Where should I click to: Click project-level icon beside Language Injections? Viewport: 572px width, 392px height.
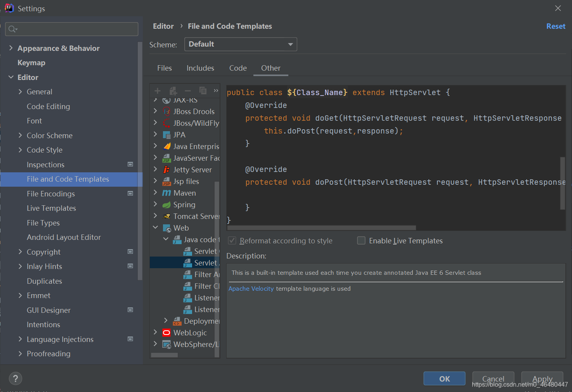click(130, 339)
